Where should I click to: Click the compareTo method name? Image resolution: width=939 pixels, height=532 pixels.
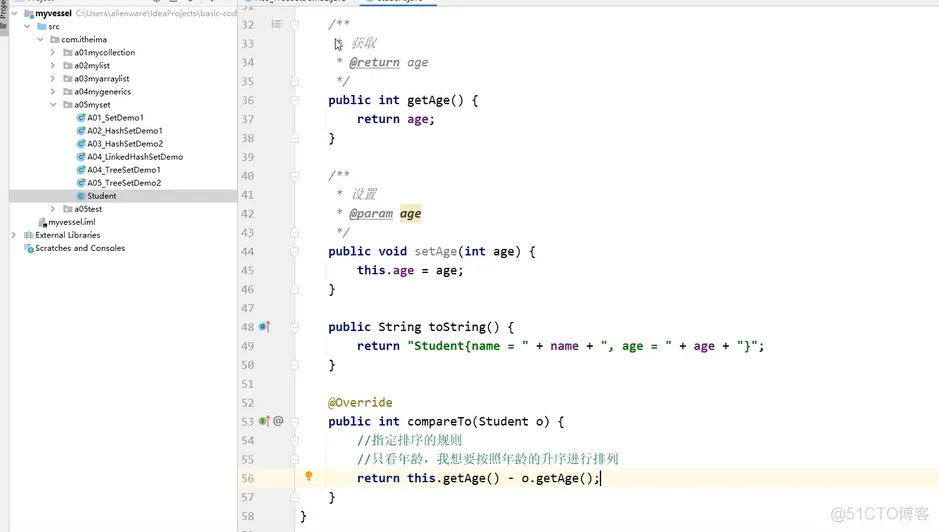point(440,422)
